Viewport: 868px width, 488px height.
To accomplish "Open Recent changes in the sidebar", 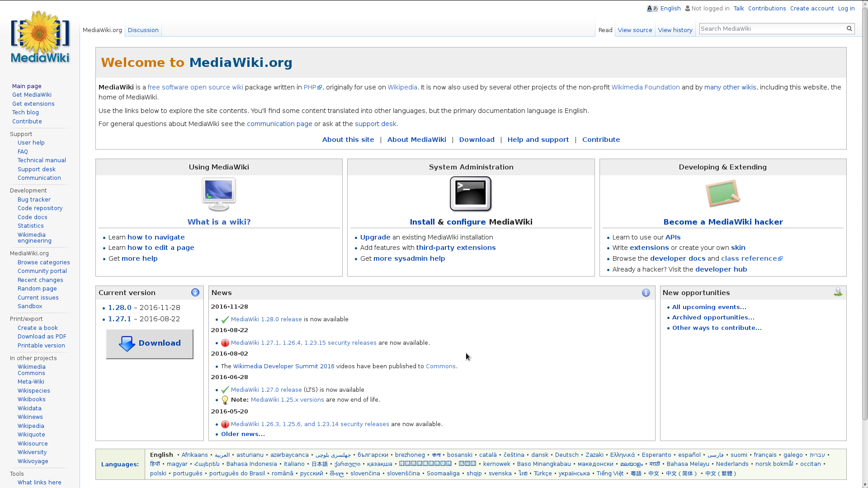I will (x=40, y=280).
